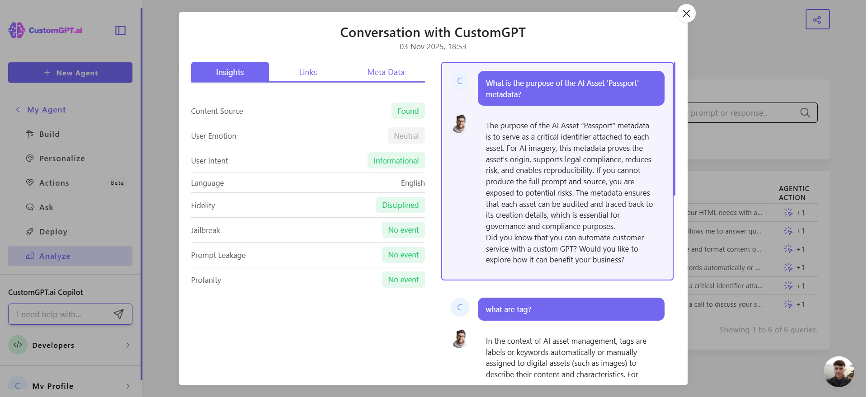Go back via My Agent chevron
Image resolution: width=868 pixels, height=397 pixels.
point(18,109)
